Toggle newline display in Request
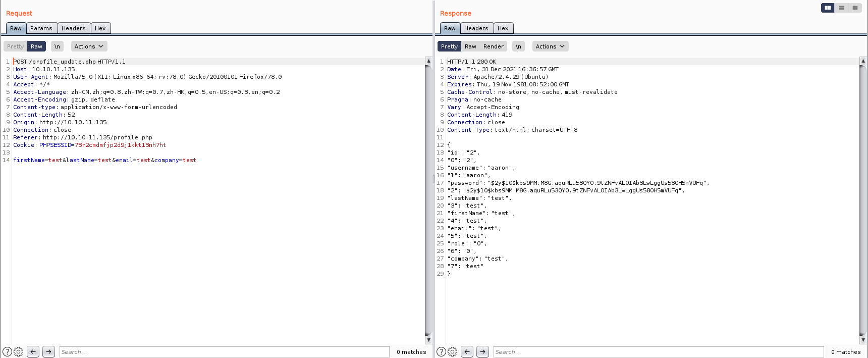The width and height of the screenshot is (868, 358). coord(57,46)
